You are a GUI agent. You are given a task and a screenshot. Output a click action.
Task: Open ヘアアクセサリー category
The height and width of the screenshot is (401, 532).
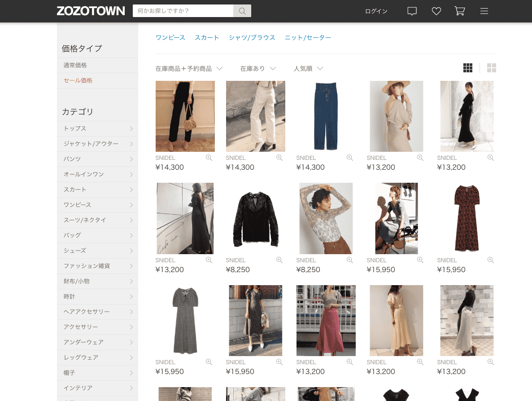pos(98,312)
